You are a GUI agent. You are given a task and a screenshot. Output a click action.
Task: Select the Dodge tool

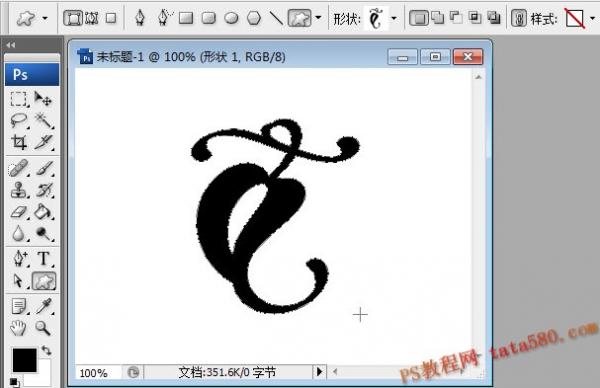44,233
